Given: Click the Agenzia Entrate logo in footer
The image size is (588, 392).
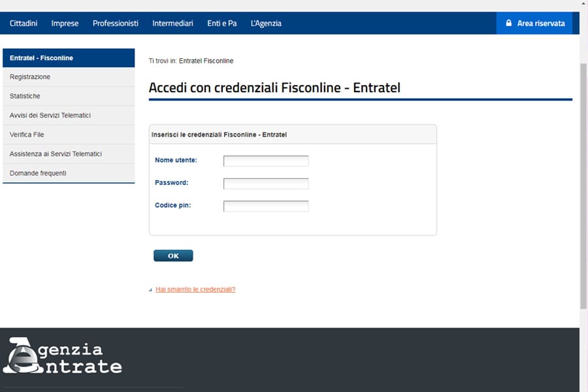Looking at the screenshot, I should (x=63, y=355).
